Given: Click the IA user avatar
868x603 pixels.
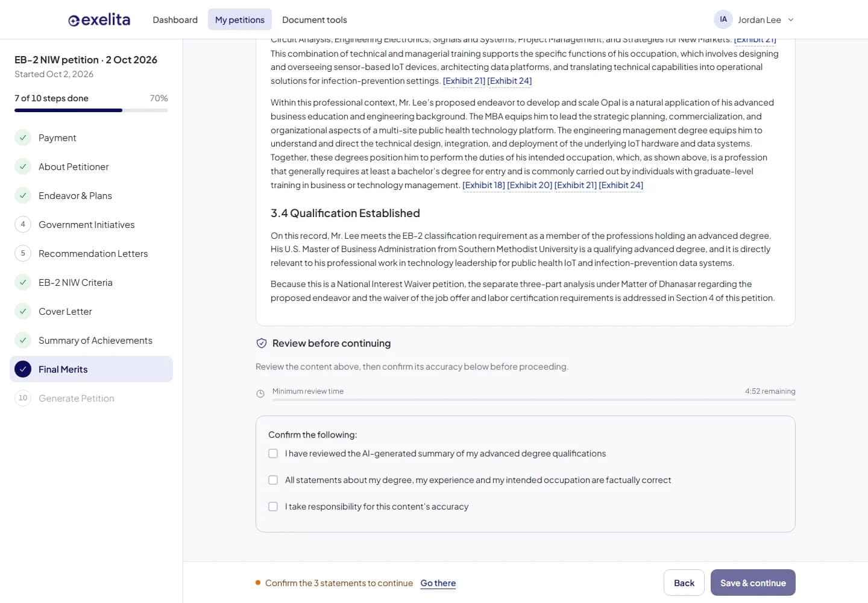Looking at the screenshot, I should 723,19.
